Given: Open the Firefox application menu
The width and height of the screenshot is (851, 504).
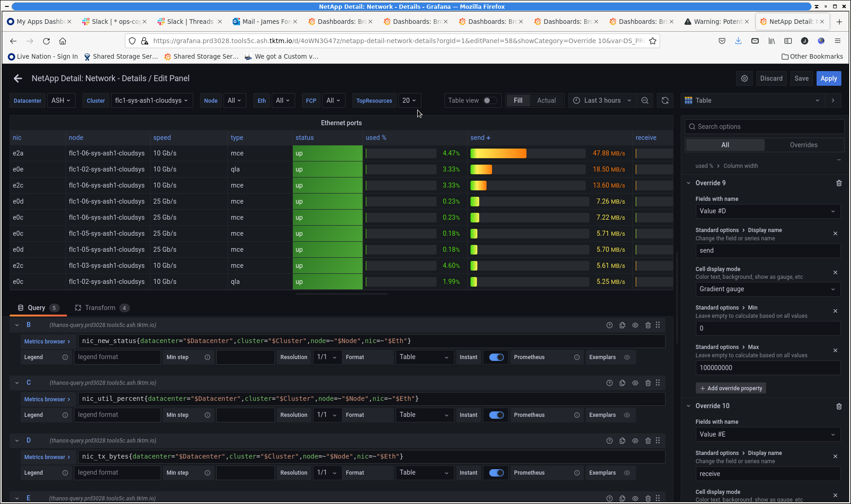Looking at the screenshot, I should pyautogui.click(x=838, y=41).
